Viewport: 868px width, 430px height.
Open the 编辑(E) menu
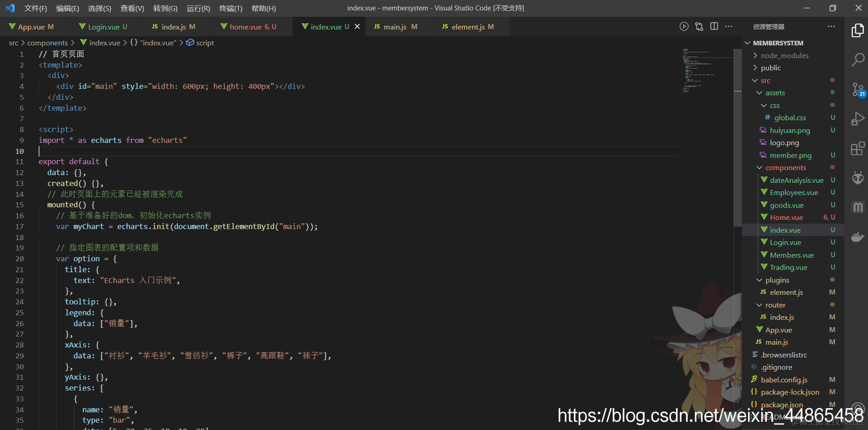pyautogui.click(x=68, y=8)
